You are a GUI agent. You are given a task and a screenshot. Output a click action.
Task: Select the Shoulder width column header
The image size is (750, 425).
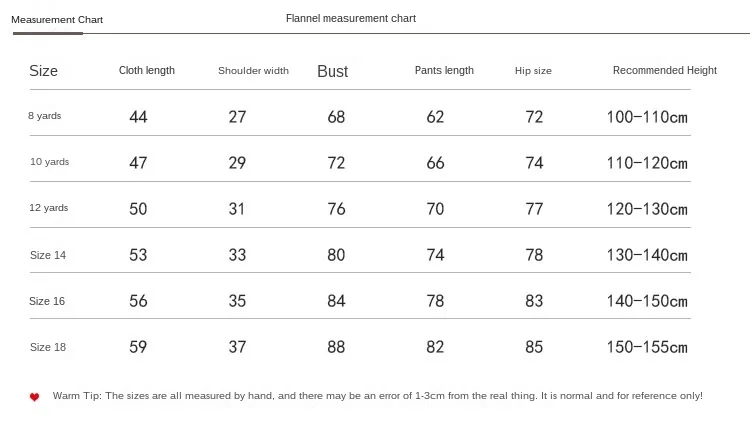[x=254, y=71]
